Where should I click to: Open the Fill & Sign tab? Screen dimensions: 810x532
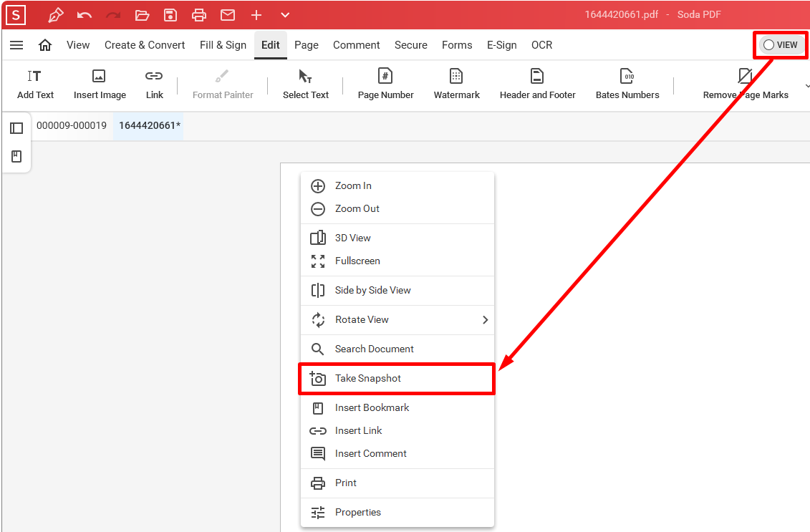tap(223, 45)
